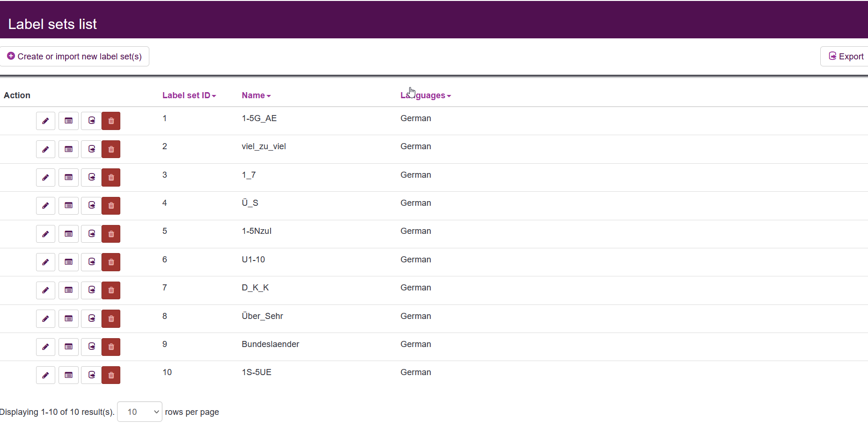The image size is (868, 427).
Task: Export the 1-5G_AE label set
Action: point(91,121)
